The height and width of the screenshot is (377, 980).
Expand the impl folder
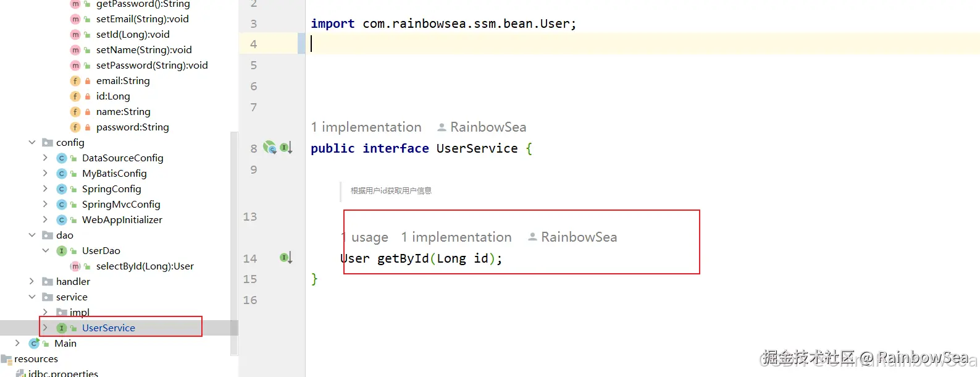pos(45,312)
